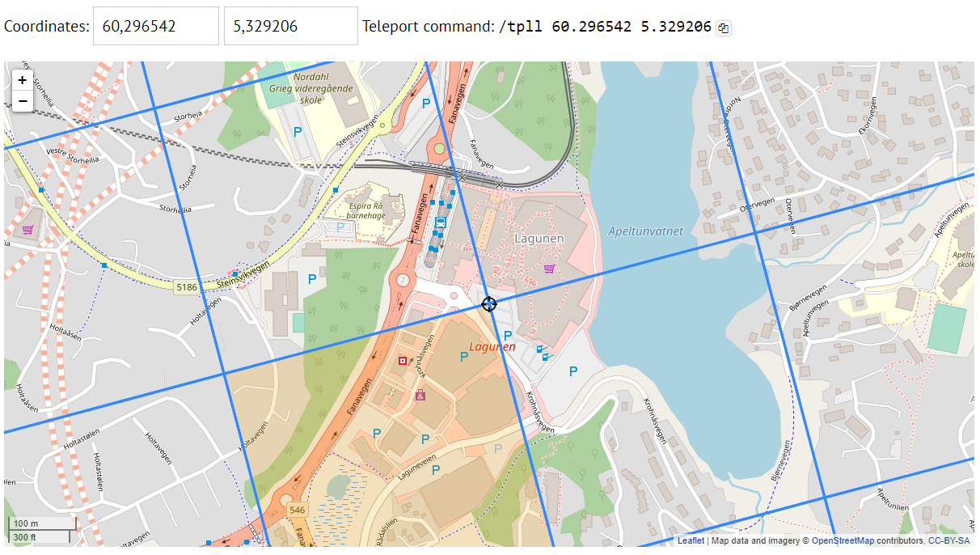Open the Leaflet attribution link
980x555 pixels.
coord(691,540)
